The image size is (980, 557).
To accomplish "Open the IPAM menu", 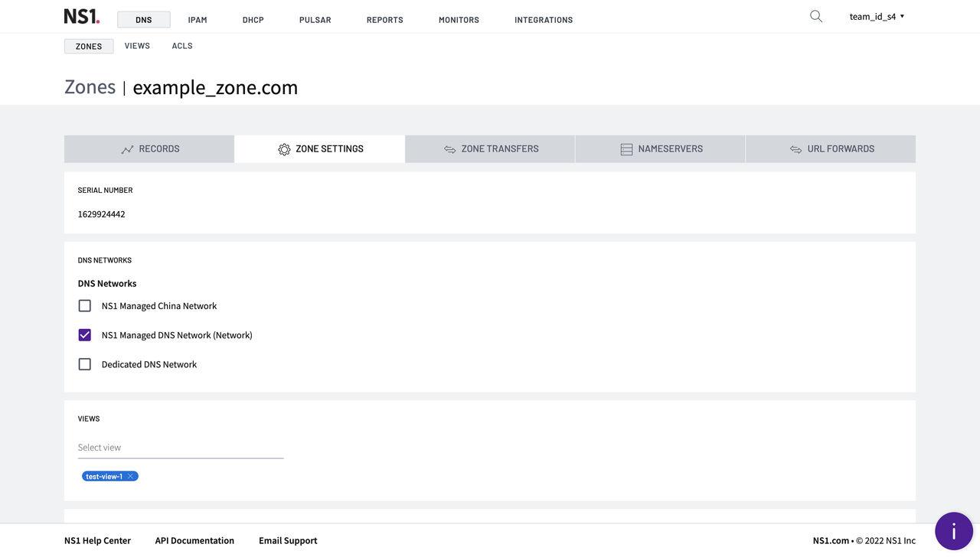I will [x=198, y=20].
